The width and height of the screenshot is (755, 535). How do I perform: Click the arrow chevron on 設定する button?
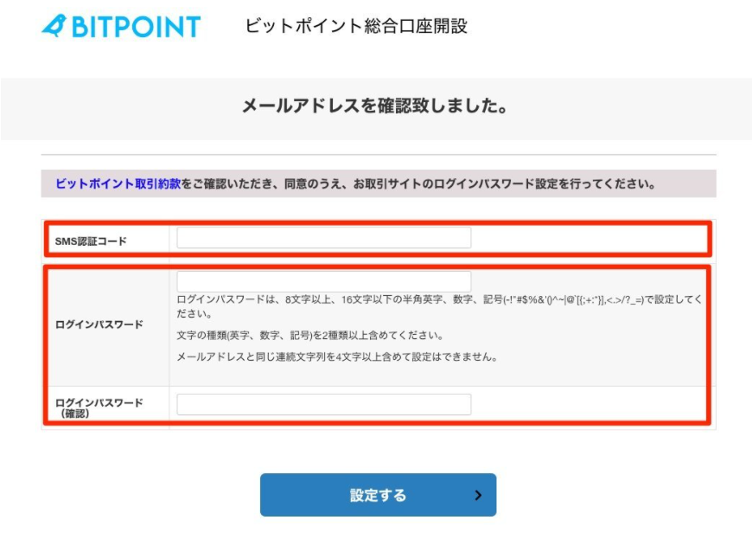(x=478, y=495)
